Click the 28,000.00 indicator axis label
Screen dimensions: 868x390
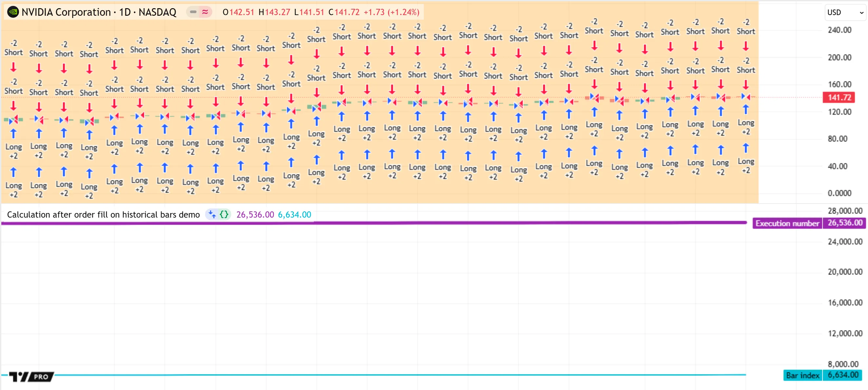point(845,211)
